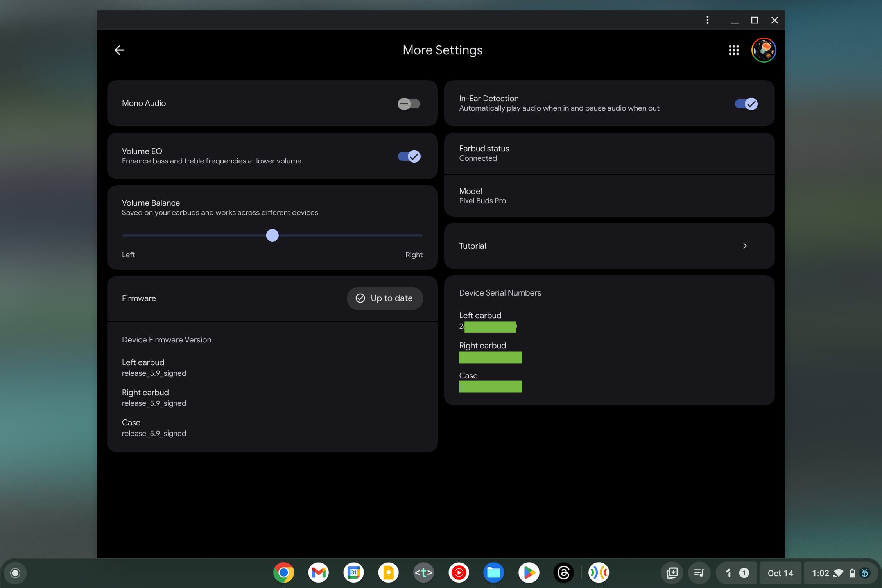This screenshot has width=882, height=588.
Task: Disable In-Ear Detection toggle
Action: tap(746, 104)
